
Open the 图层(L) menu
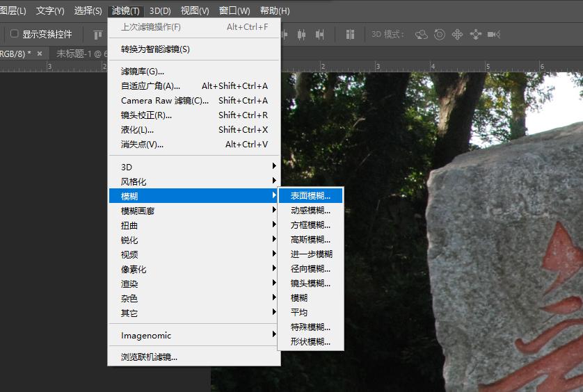coord(13,11)
